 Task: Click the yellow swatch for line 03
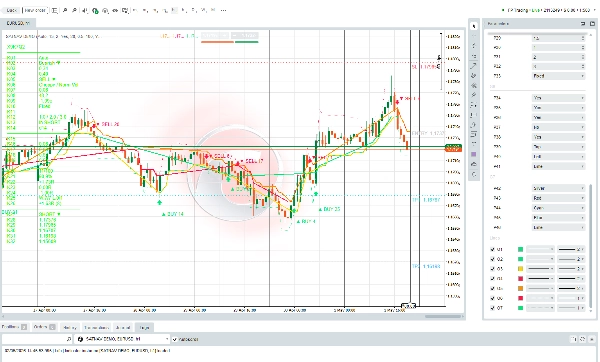click(x=520, y=269)
